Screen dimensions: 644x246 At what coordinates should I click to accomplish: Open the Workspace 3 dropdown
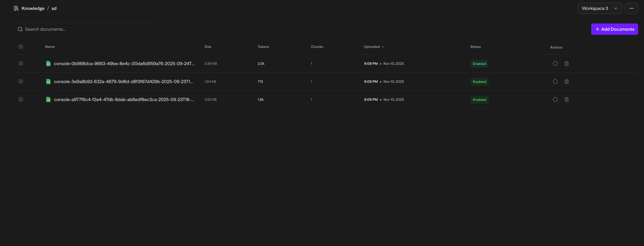(599, 8)
